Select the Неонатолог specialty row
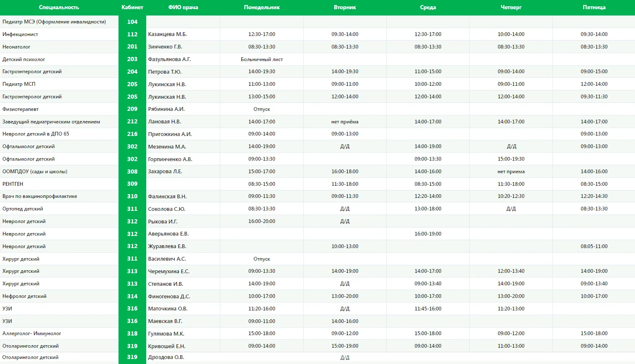The height and width of the screenshot is (364, 635). (317, 47)
